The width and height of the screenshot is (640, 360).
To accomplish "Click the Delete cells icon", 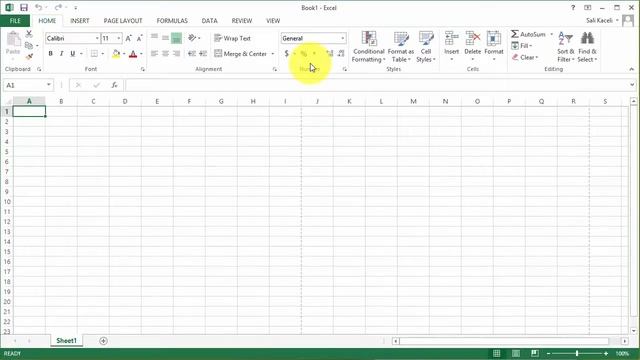I will coord(473,39).
